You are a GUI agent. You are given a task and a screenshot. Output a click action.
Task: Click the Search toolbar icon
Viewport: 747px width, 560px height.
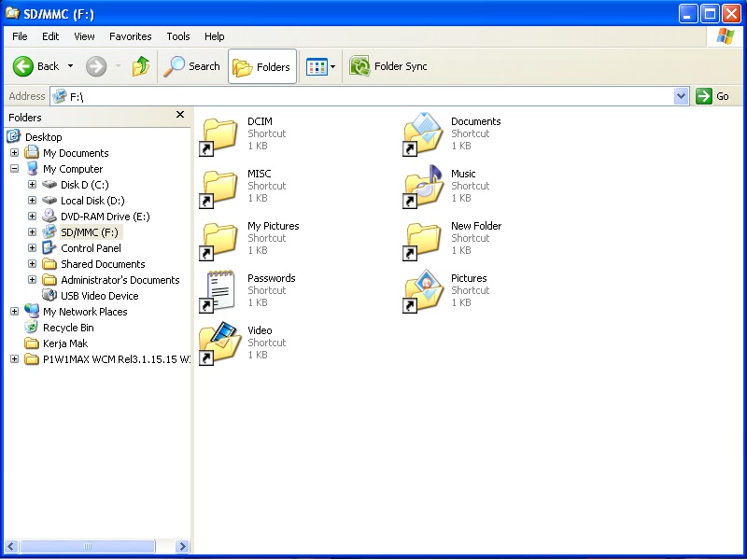point(191,66)
